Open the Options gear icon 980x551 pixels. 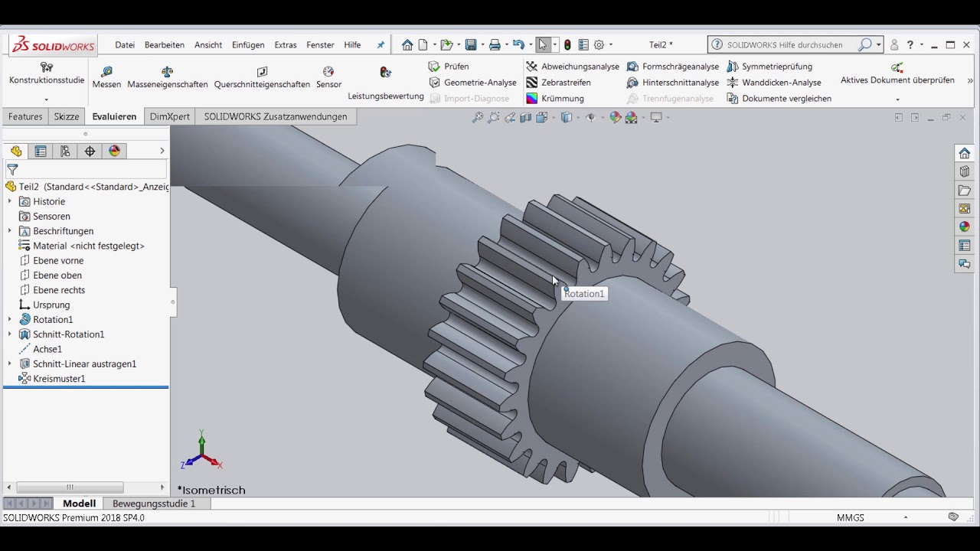(x=599, y=45)
